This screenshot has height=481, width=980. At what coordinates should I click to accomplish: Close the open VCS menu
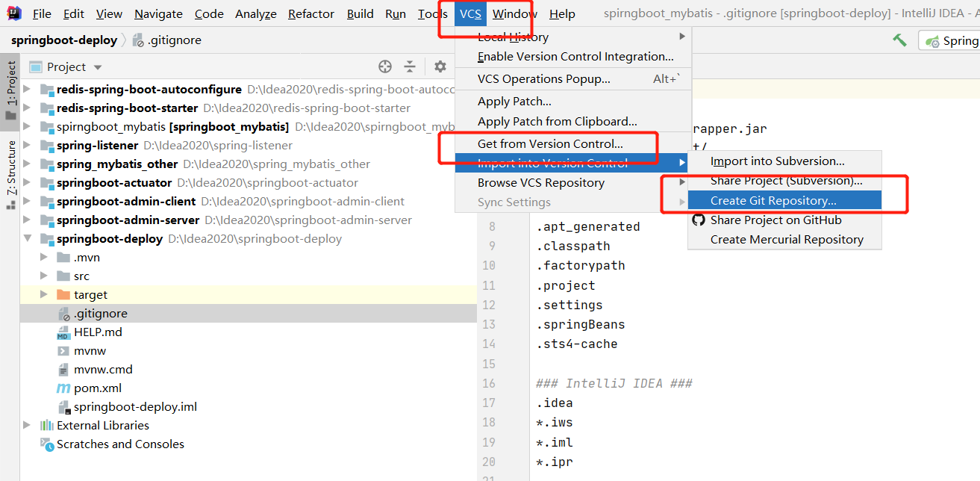coord(470,13)
